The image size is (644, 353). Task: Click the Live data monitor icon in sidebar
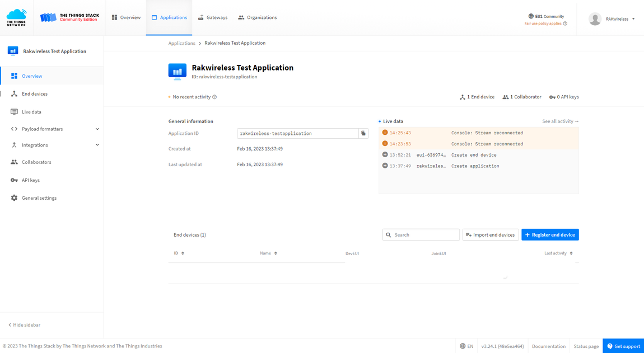pos(14,112)
